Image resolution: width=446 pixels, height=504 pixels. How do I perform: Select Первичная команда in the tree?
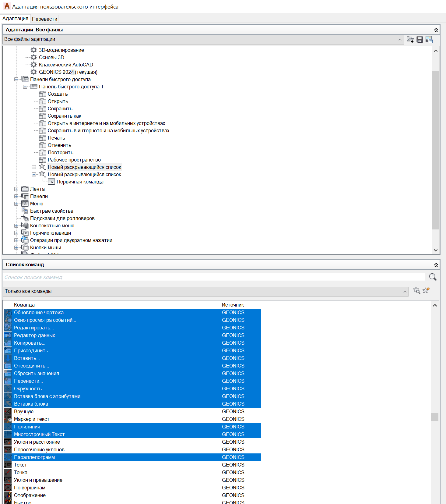(x=80, y=182)
